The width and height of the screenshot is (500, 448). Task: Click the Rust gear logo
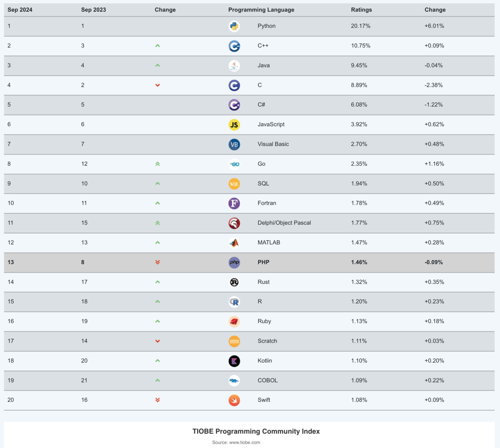(x=234, y=282)
